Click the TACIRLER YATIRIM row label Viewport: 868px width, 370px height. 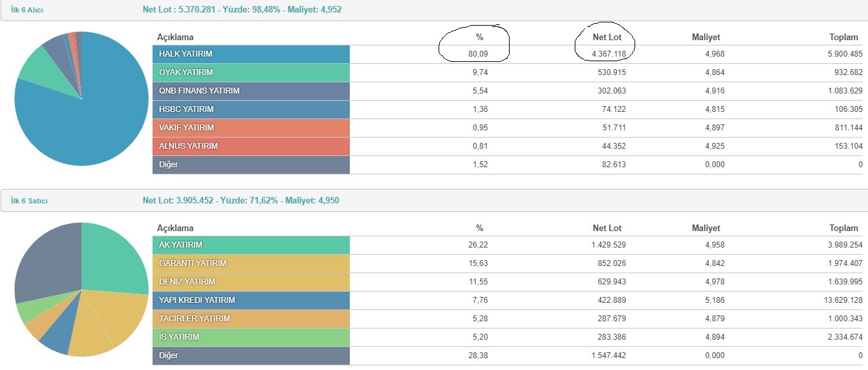click(x=251, y=319)
